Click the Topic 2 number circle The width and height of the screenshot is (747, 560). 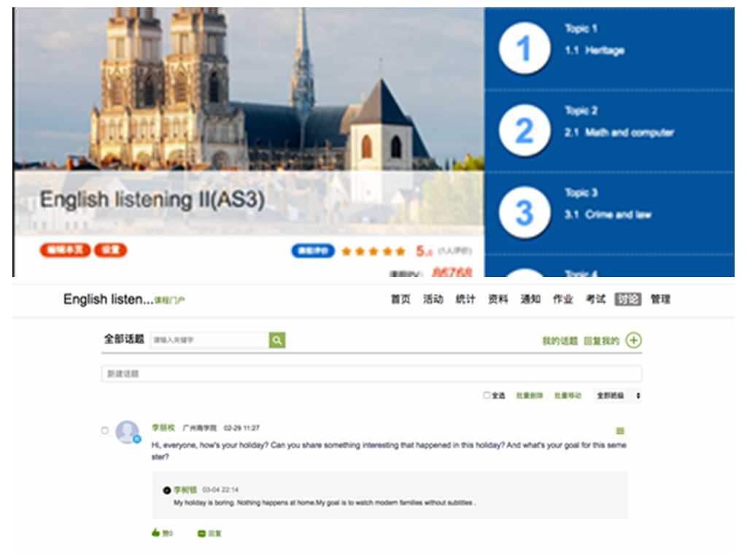pyautogui.click(x=524, y=131)
